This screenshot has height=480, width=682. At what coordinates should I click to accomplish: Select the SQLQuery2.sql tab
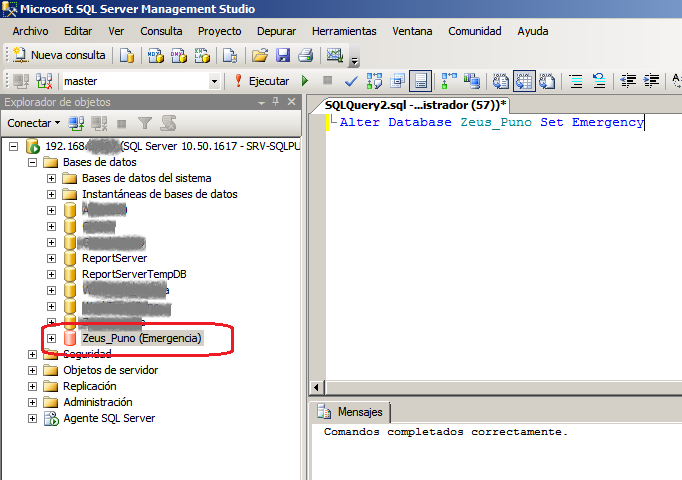(x=415, y=105)
